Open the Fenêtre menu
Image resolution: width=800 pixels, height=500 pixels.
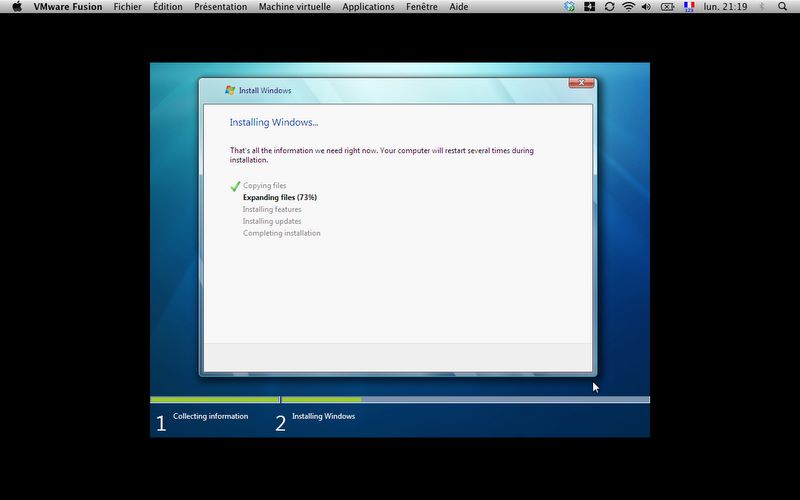[x=421, y=7]
